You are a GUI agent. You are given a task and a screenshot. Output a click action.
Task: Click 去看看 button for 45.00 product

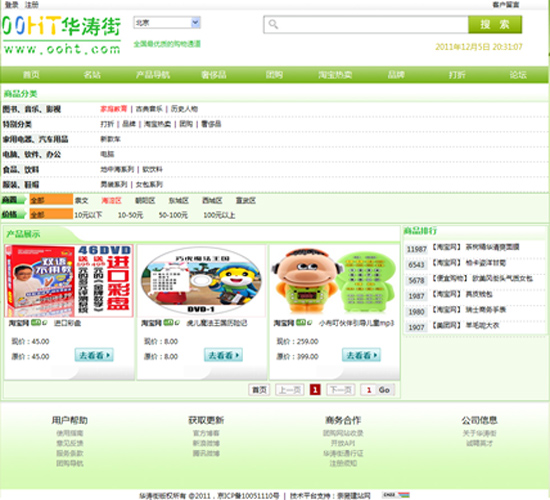tap(94, 355)
